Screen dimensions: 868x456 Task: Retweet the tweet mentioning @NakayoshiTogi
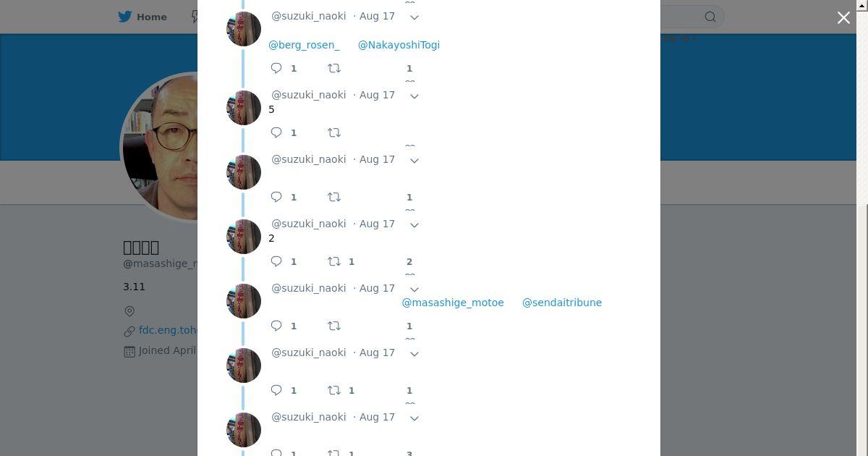pyautogui.click(x=334, y=68)
